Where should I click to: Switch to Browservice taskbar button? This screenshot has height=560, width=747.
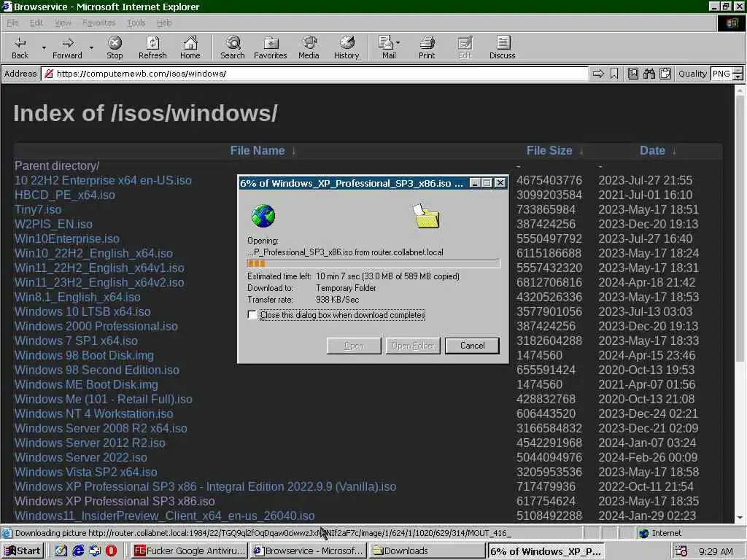(308, 551)
